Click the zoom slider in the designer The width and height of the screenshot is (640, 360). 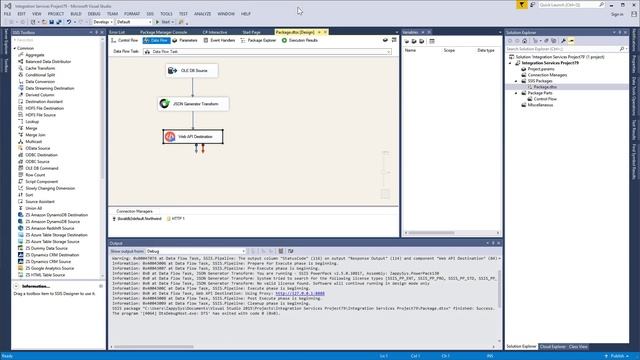pyautogui.click(x=385, y=171)
